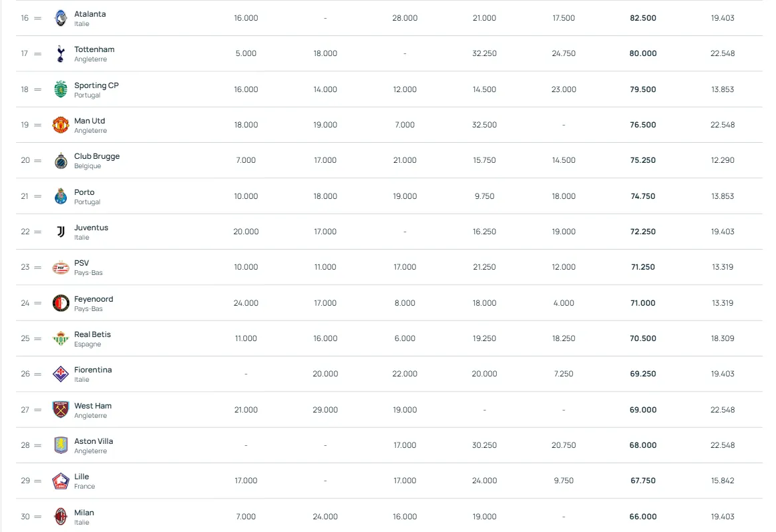The width and height of the screenshot is (776, 532).
Task: Click the Fiorentina crest icon
Action: coord(61,374)
